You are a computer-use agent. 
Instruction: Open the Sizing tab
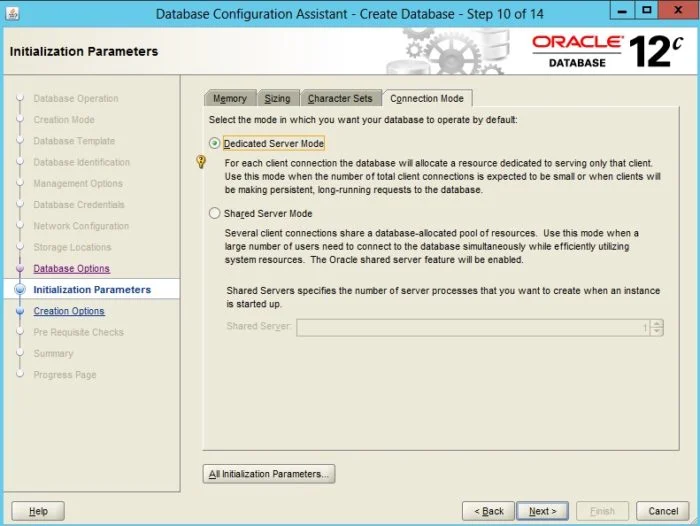277,98
